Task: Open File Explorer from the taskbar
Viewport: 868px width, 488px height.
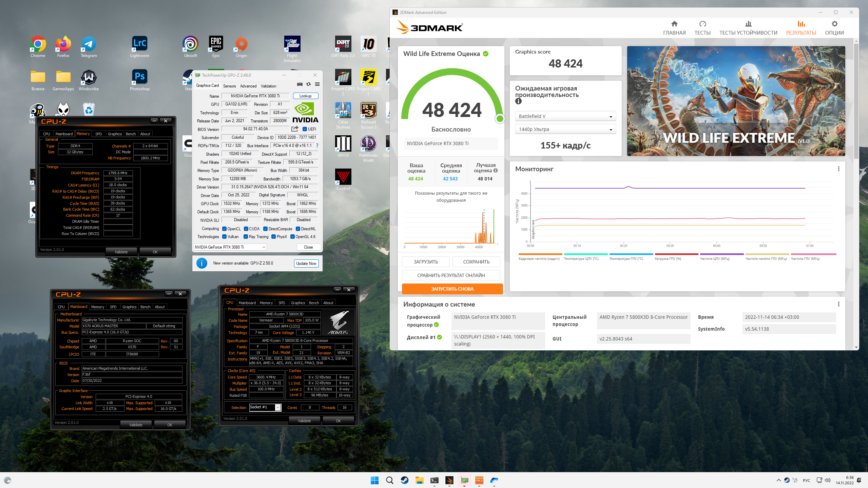Action: point(419,480)
